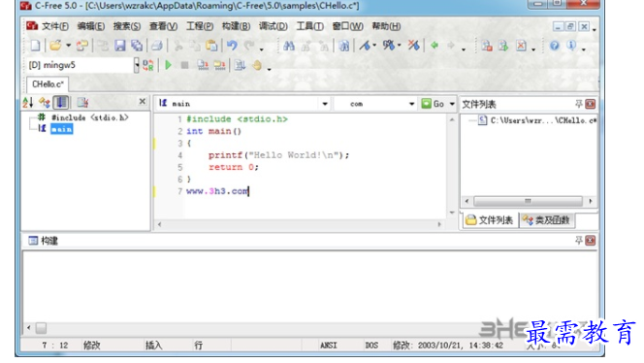Expand the open-file dropdown arrow beside the folder
Screen dimensions: 644x363
68,46
